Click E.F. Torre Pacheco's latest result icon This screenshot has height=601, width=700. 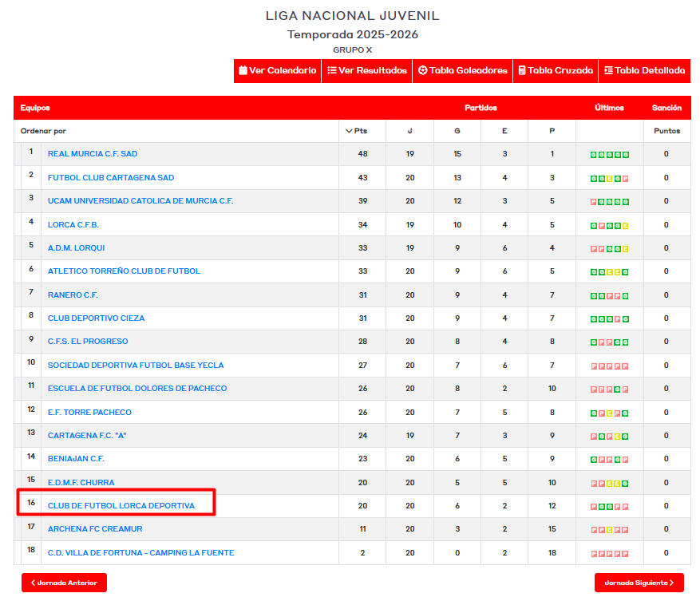coord(626,413)
